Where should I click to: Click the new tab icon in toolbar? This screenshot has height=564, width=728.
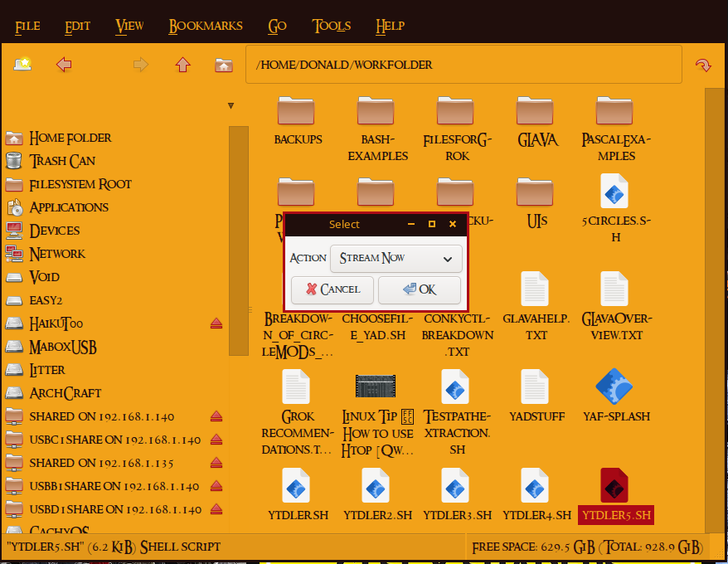click(x=22, y=64)
